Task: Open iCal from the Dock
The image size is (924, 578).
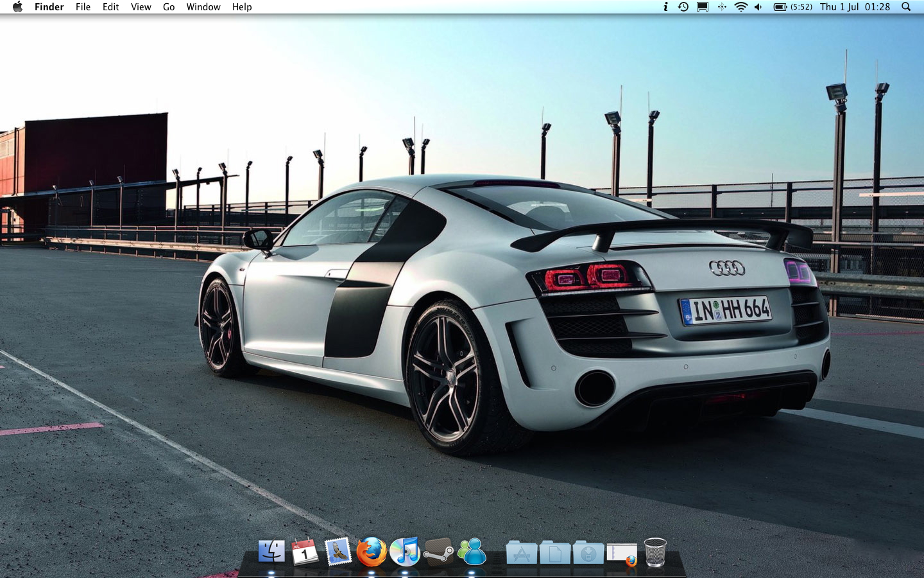Action: tap(305, 552)
